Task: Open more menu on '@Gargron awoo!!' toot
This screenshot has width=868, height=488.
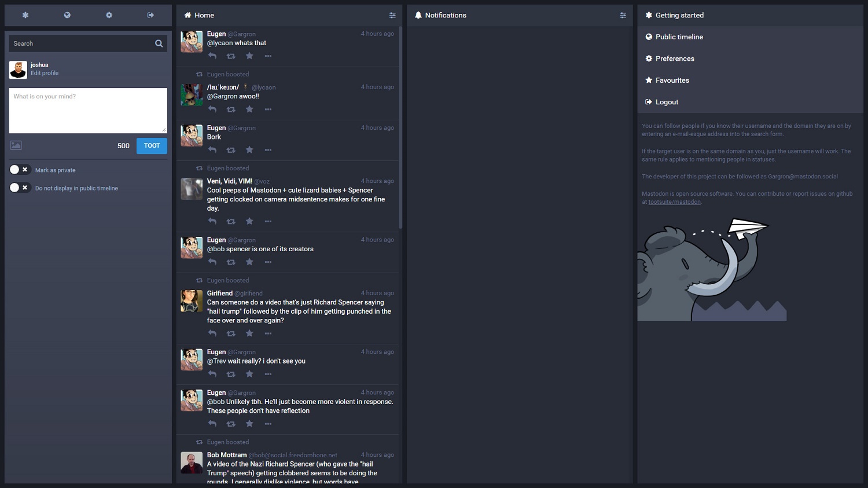Action: pos(268,109)
